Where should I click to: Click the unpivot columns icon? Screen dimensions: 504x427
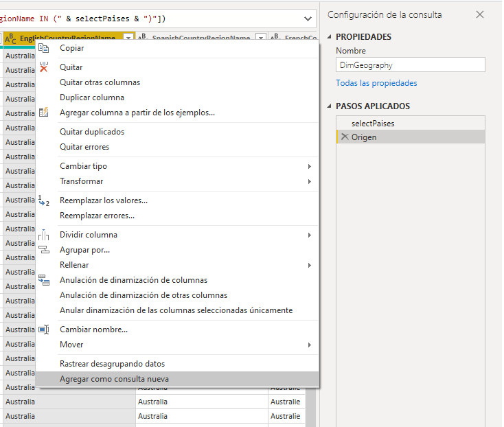click(44, 280)
